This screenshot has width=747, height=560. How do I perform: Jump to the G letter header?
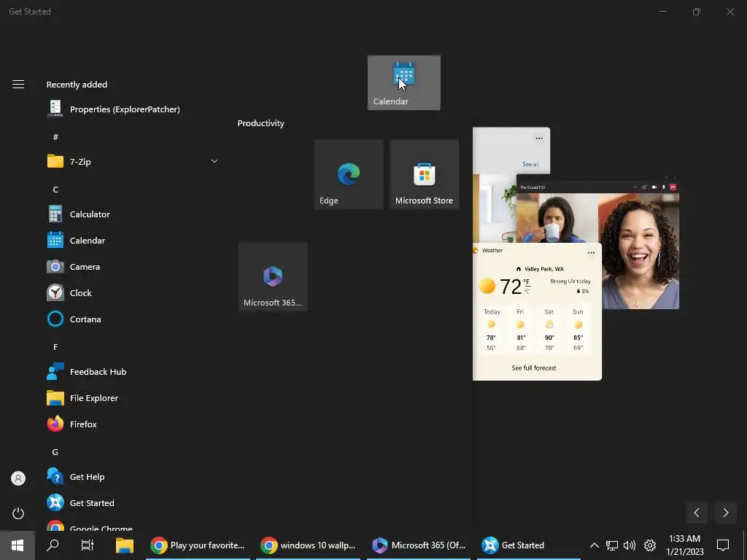(x=55, y=452)
